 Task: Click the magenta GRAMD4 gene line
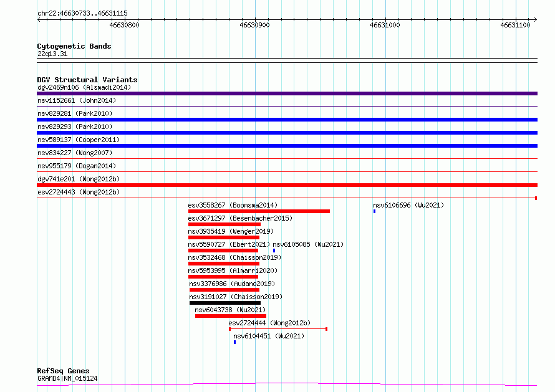287,385
